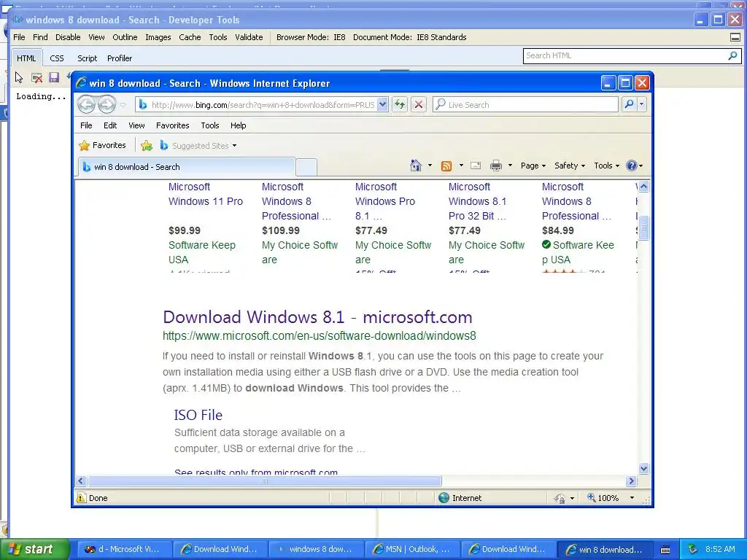Open IE Help menu
The height and width of the screenshot is (560, 747).
tap(239, 125)
